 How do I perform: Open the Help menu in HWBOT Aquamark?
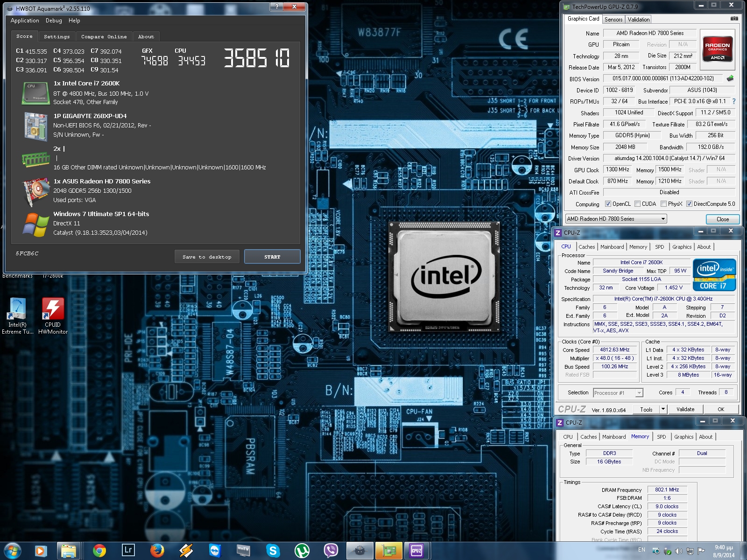coord(74,21)
